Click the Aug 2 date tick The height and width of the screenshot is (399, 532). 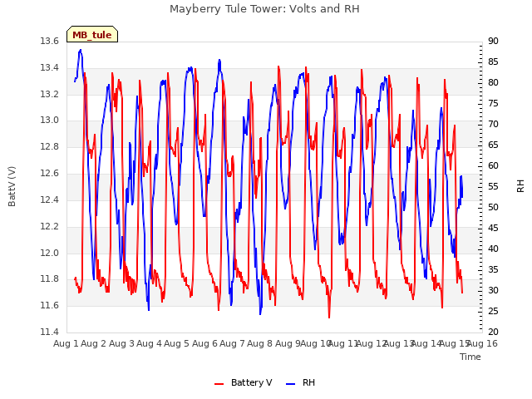click(93, 343)
